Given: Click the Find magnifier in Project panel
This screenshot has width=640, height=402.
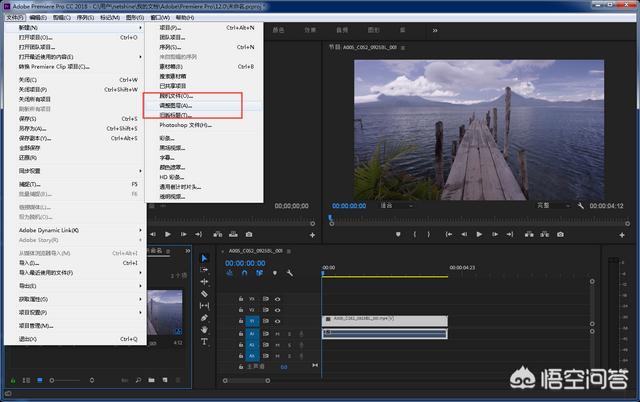Looking at the screenshot, I should [138, 380].
